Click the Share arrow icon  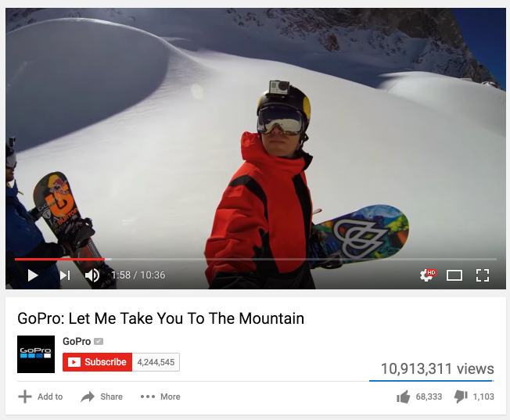tap(88, 397)
